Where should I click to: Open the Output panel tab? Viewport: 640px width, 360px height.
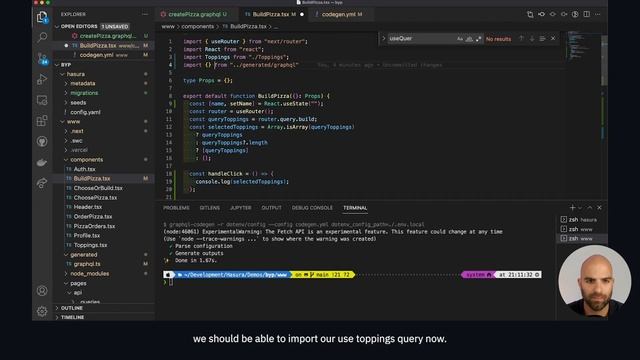[271, 208]
